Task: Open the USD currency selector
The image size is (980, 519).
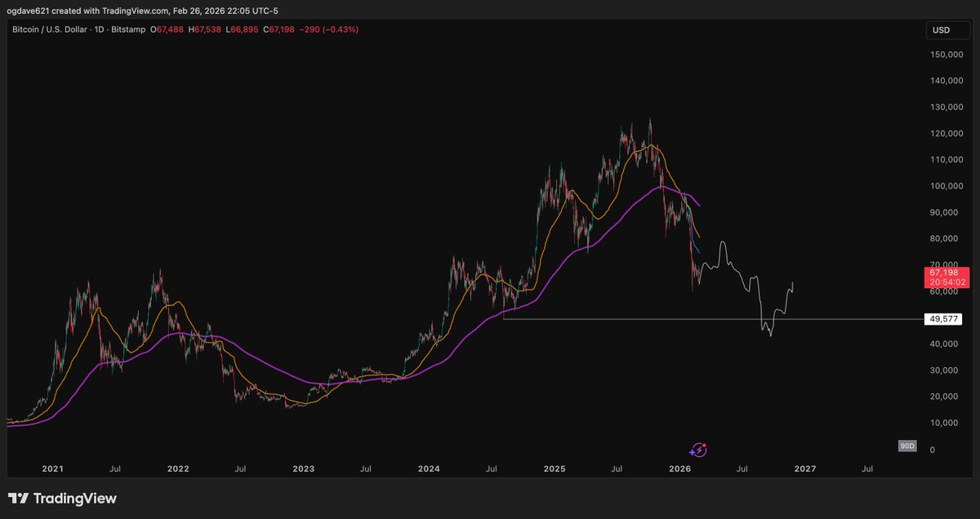Action: point(947,31)
